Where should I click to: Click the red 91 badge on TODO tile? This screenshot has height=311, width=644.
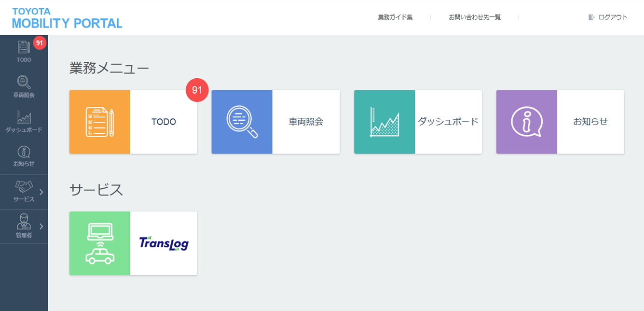(x=197, y=90)
